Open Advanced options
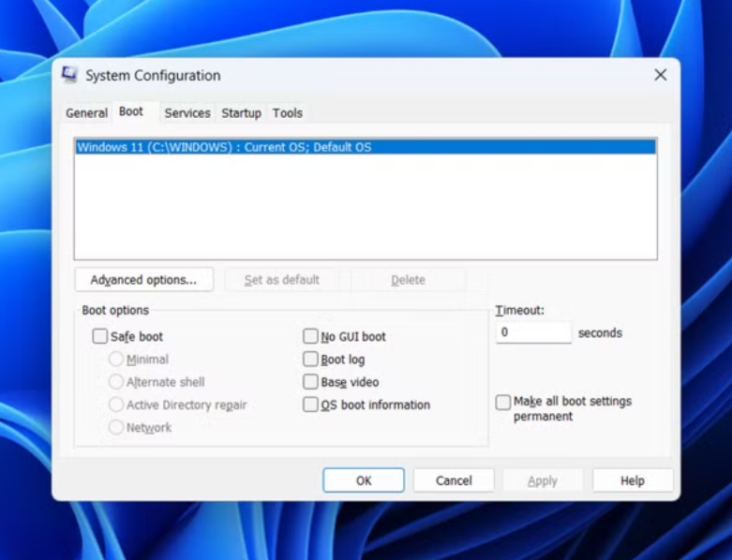Screen dimensions: 732x560 [143, 280]
